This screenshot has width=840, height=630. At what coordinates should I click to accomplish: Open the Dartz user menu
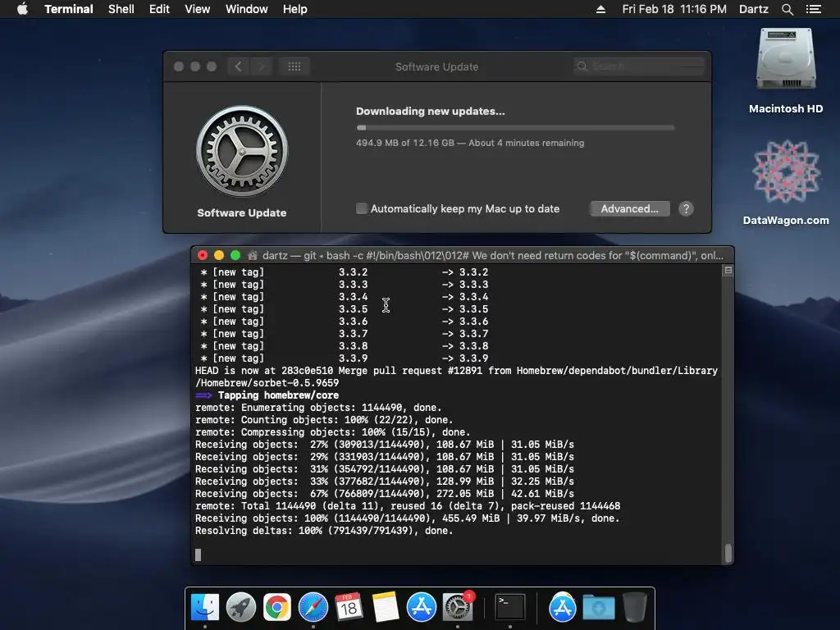[x=754, y=9]
